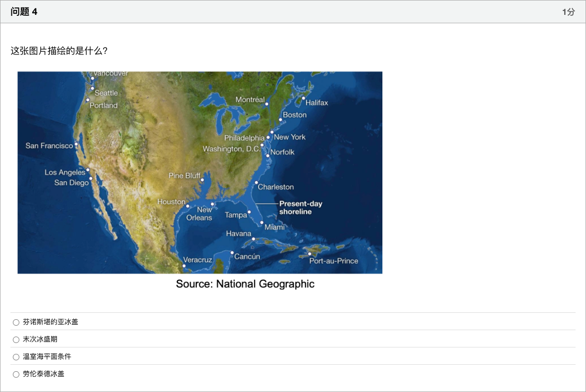Click the Cancún label on the map

pos(247,256)
